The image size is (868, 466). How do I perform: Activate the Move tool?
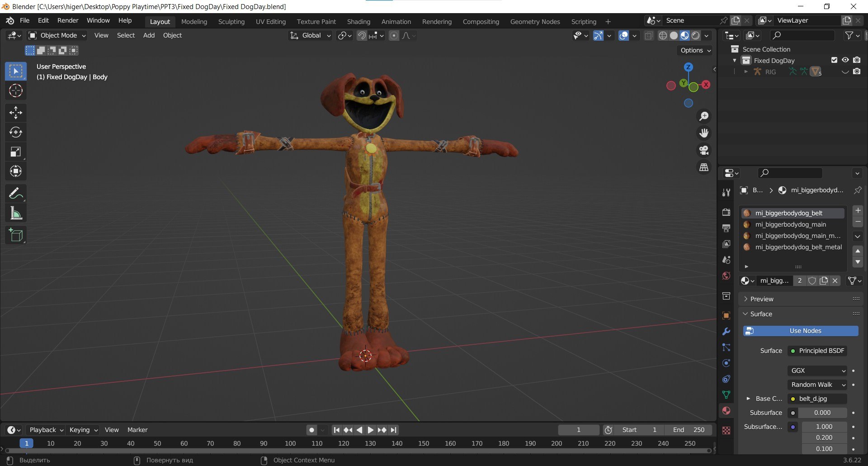[16, 113]
